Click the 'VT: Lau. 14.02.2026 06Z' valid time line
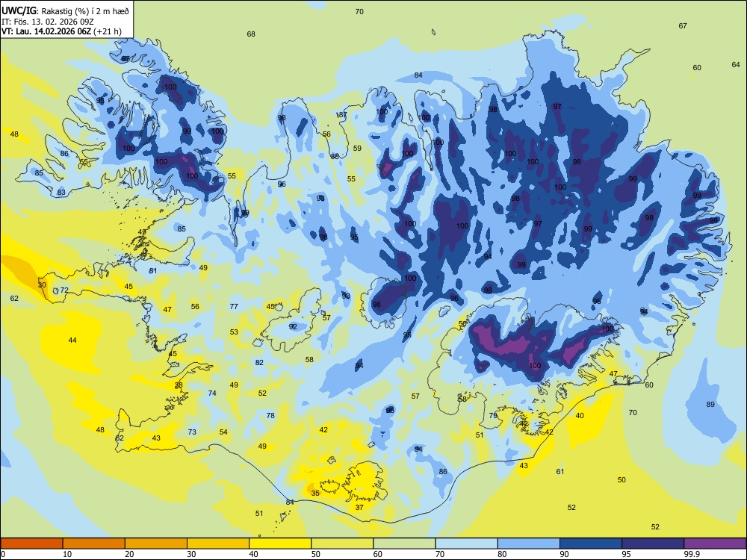The image size is (747, 560). click(46, 31)
